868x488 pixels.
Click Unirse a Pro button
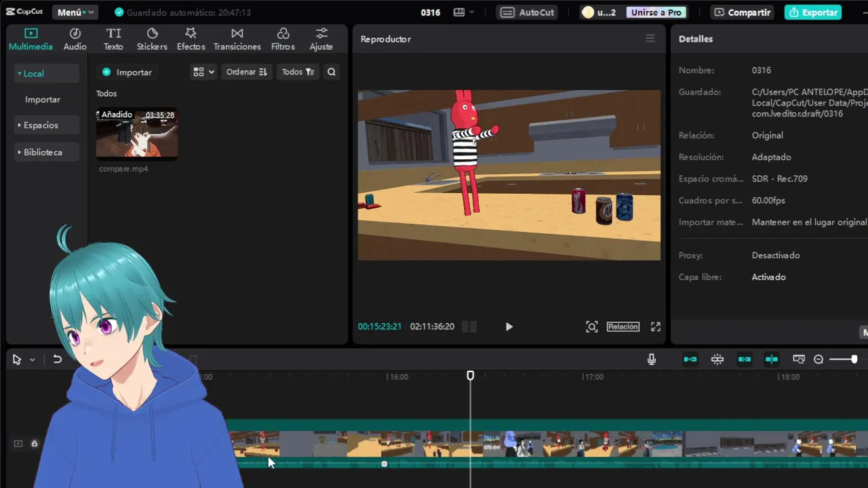(x=656, y=12)
